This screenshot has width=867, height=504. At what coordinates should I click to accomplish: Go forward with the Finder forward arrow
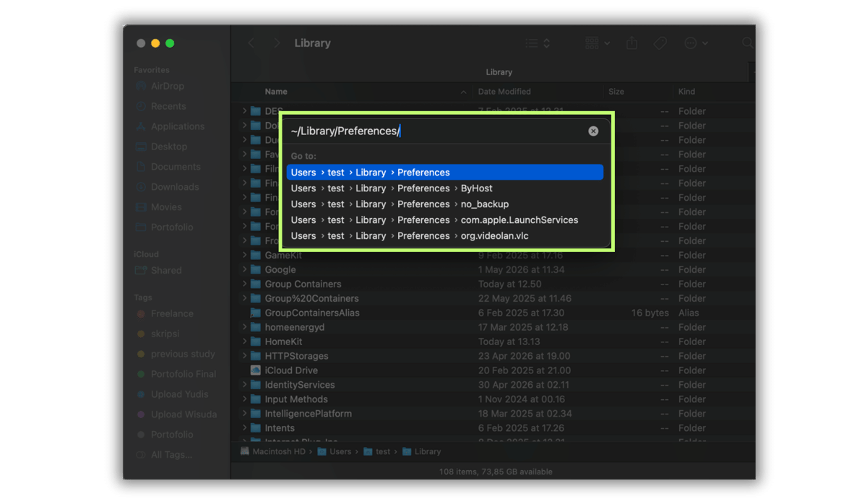tap(276, 43)
